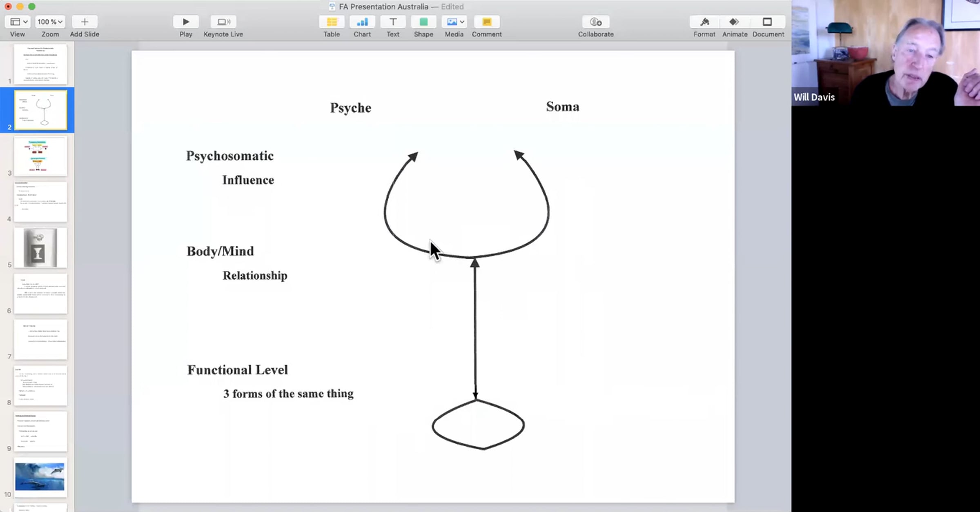Add a Comment
Screen dimensions: 980x512
pos(487,22)
